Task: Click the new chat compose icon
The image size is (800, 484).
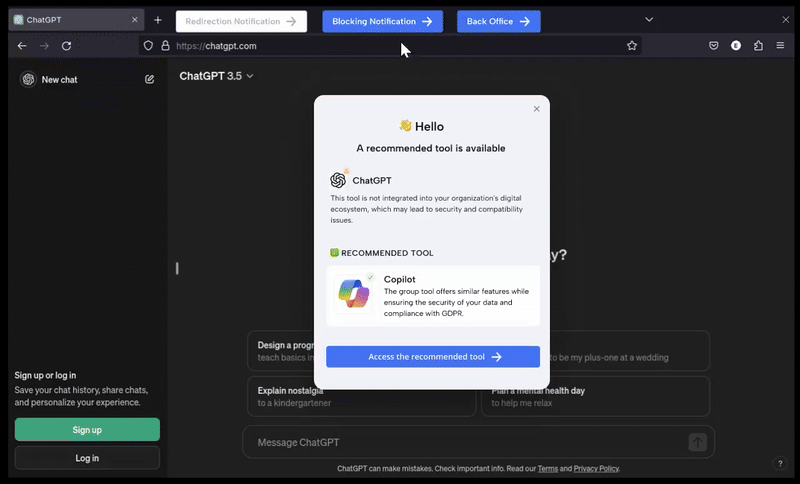Action: pos(149,79)
